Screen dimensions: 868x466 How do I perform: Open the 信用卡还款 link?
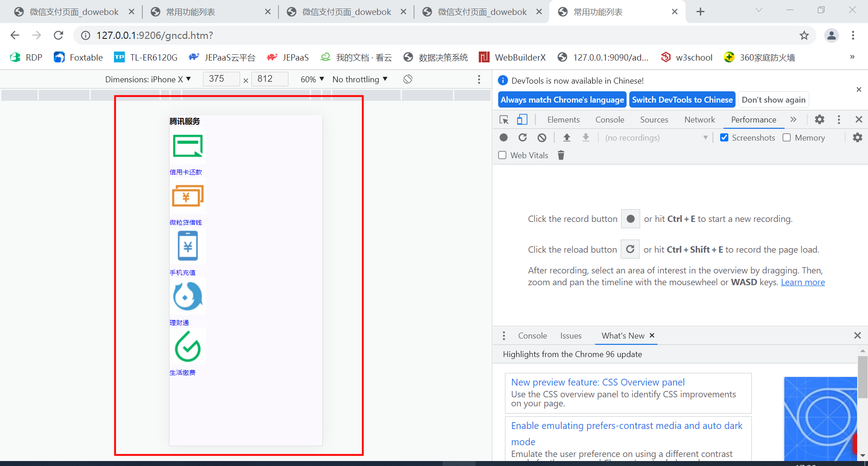(x=186, y=172)
